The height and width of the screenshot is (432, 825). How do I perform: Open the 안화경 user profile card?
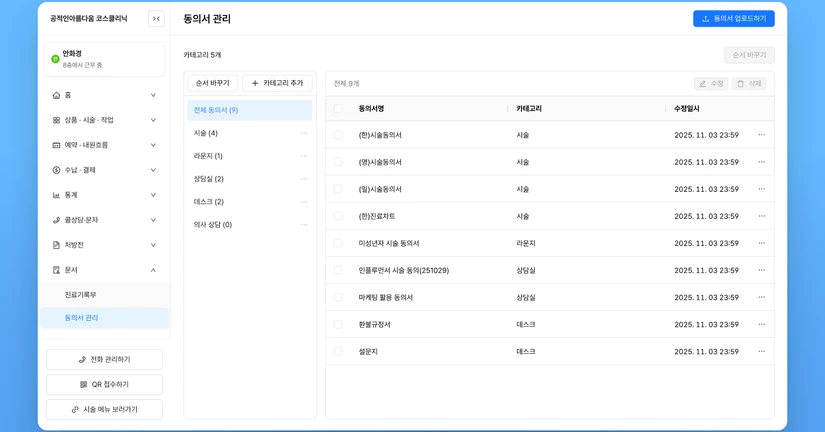click(104, 59)
